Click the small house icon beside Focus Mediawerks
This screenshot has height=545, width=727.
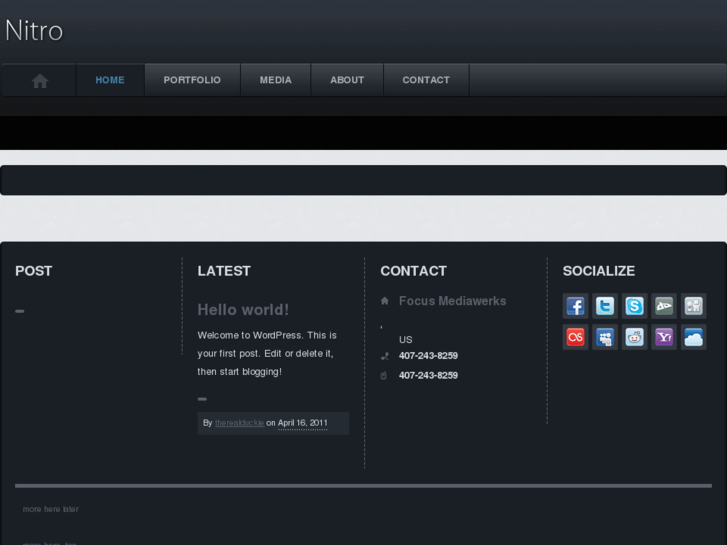384,301
